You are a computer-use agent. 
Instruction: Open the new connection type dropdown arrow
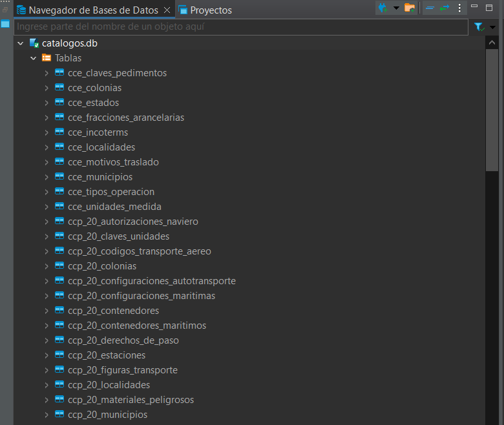(x=396, y=8)
